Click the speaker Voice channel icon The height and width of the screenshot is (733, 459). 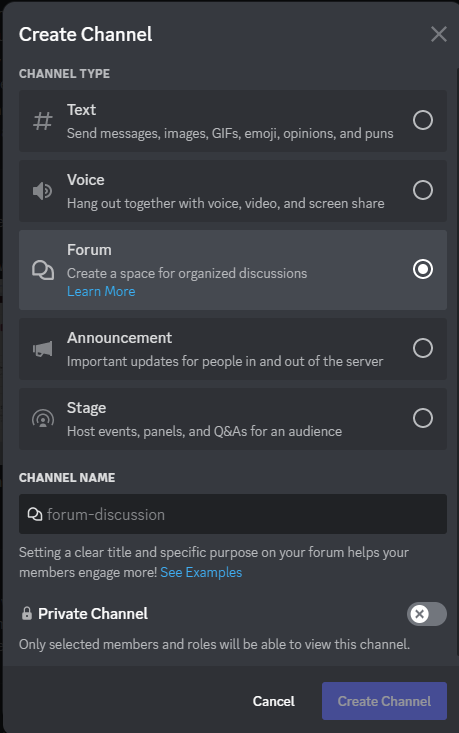coord(42,191)
